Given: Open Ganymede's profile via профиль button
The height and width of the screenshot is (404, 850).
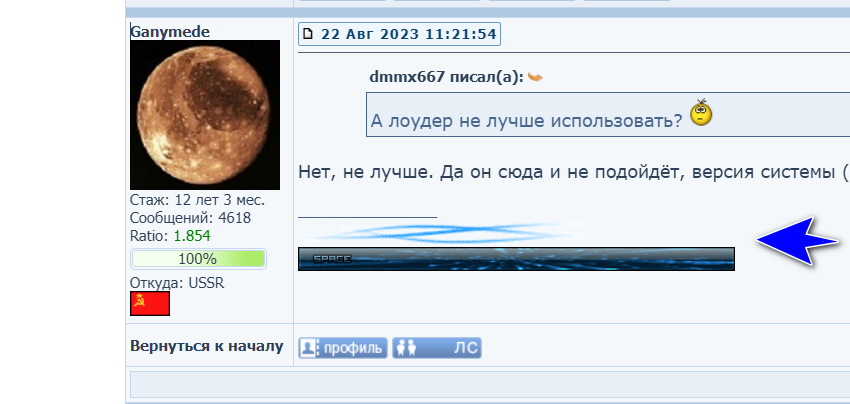Looking at the screenshot, I should 343,348.
